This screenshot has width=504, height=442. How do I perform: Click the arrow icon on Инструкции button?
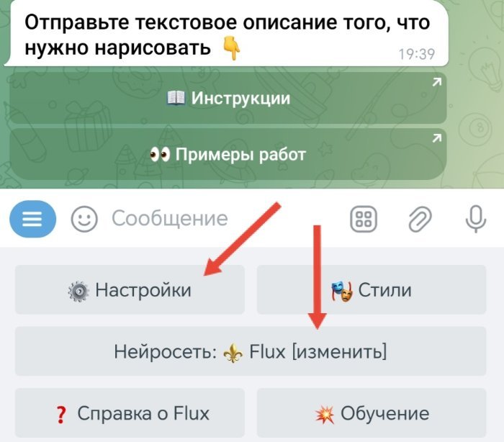pos(436,83)
